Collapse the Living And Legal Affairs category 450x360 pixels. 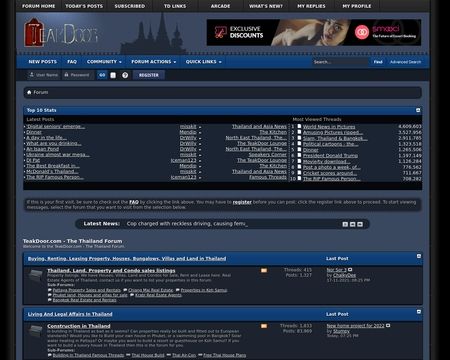click(x=419, y=312)
